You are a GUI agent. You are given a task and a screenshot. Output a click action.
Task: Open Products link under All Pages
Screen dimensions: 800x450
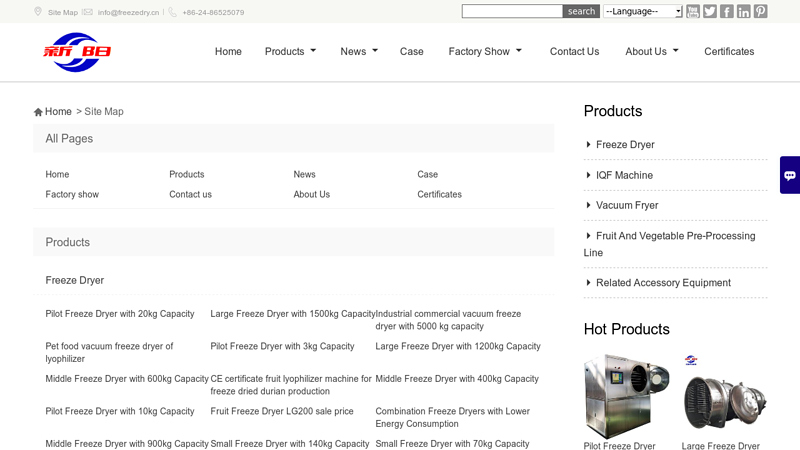[x=187, y=174]
